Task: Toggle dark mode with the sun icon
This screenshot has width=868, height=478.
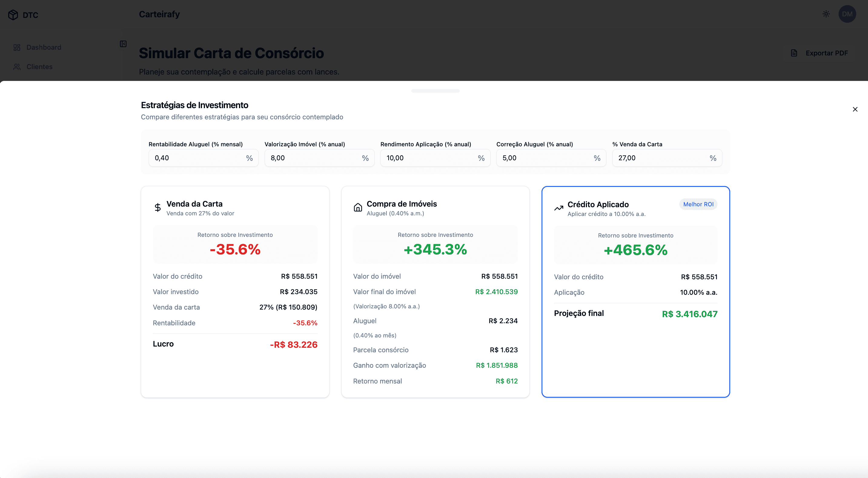Action: 826,14
